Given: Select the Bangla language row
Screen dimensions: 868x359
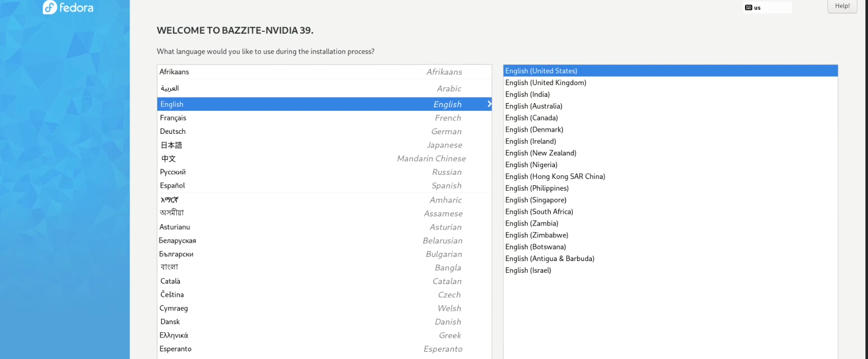Looking at the screenshot, I should coord(324,268).
